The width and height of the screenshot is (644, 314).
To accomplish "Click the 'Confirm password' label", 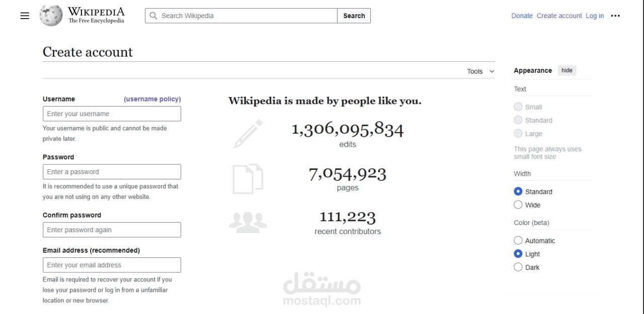I will click(x=72, y=215).
